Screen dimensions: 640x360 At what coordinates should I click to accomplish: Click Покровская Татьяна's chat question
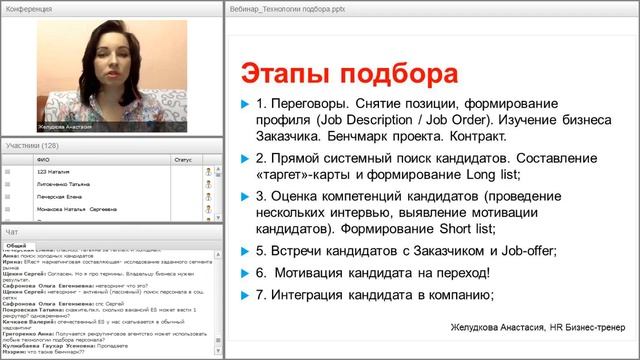(x=100, y=313)
